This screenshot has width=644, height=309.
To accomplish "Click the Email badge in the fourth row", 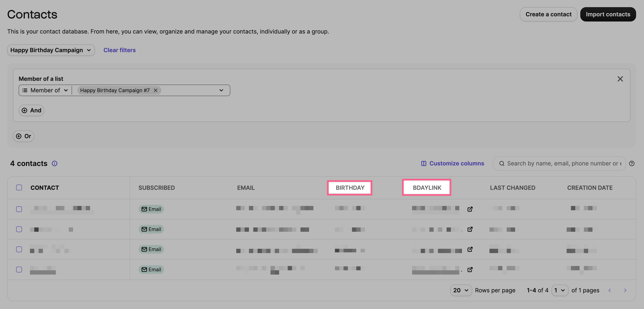I will click(151, 270).
